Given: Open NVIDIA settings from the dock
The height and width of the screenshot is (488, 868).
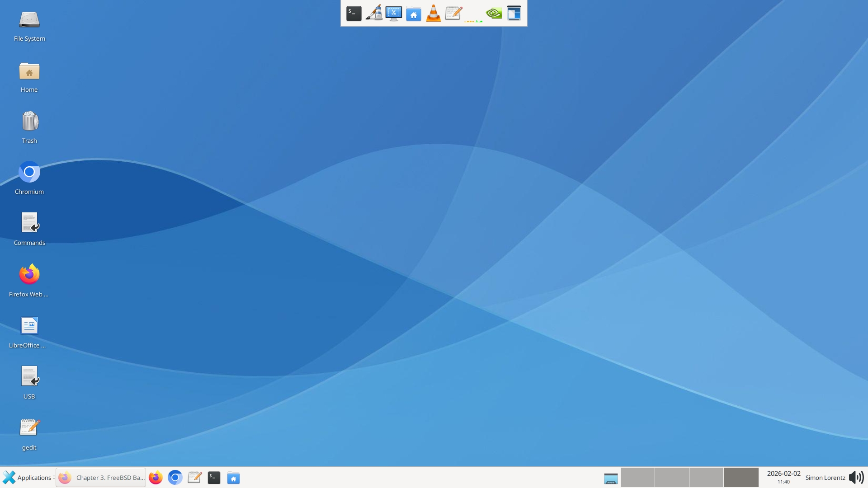Looking at the screenshot, I should [x=493, y=13].
